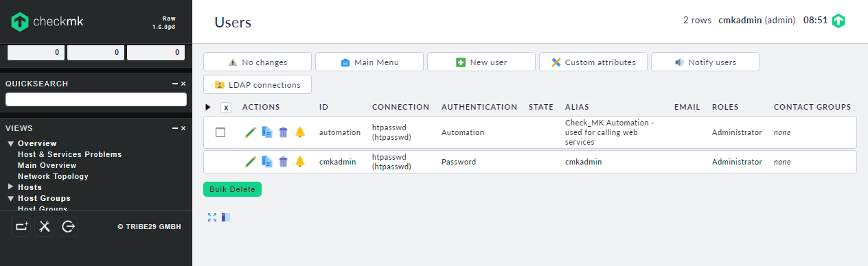Click the first tactical overview counter box
Screen dimensions: 868x266
coord(36,52)
